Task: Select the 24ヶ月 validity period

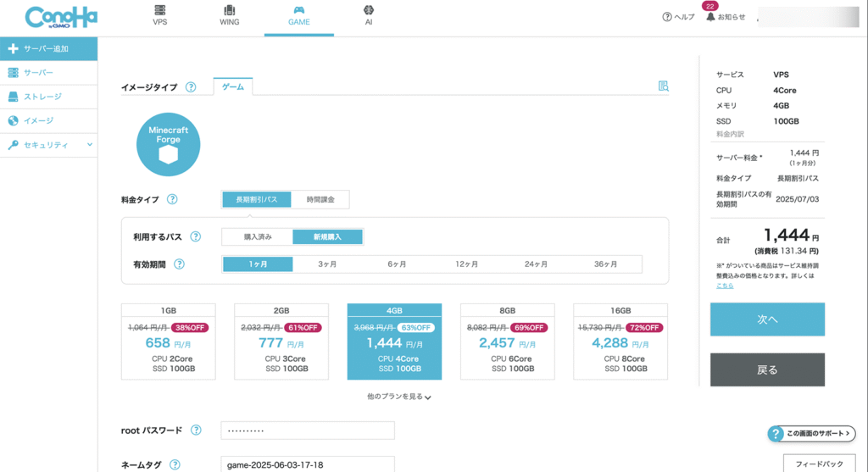Action: coord(536,264)
